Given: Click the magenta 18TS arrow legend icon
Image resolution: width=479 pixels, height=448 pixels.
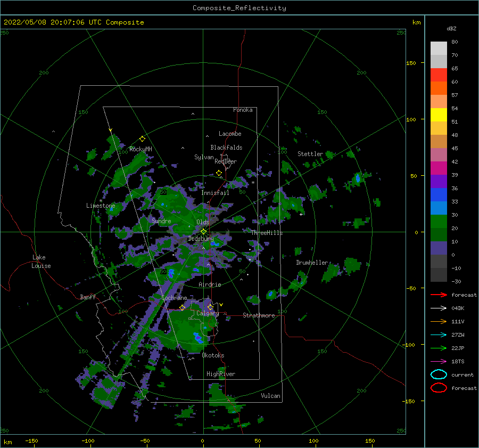Looking at the screenshot, I should 439,362.
